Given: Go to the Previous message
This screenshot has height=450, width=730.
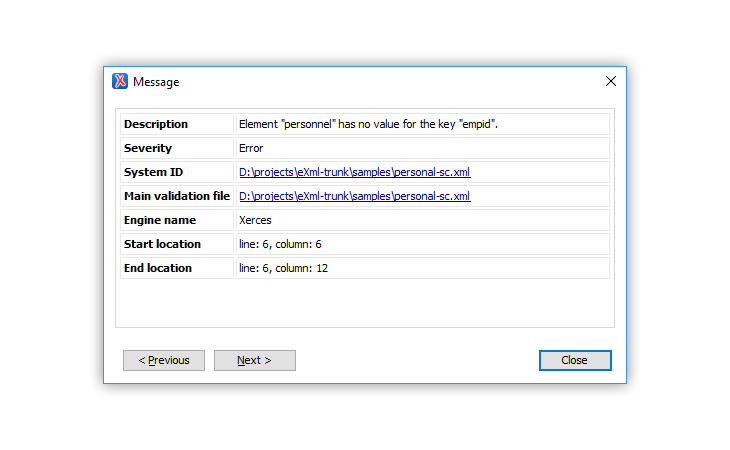Looking at the screenshot, I should pos(164,360).
